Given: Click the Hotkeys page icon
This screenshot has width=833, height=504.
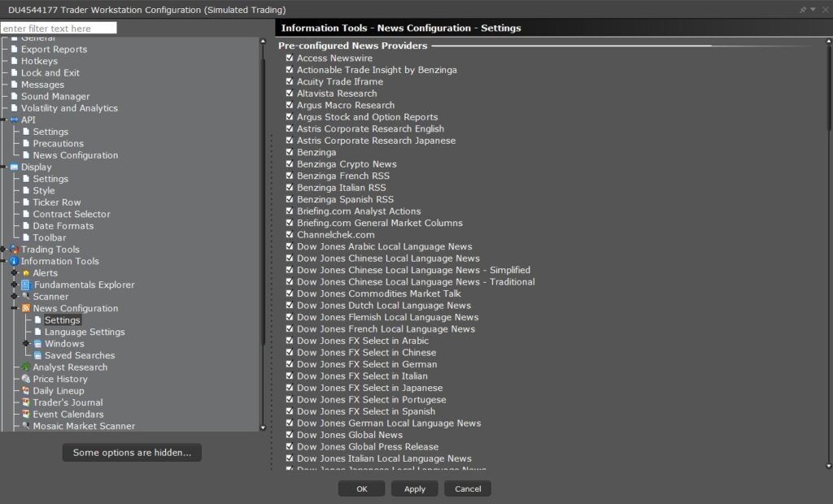Looking at the screenshot, I should pos(15,61).
